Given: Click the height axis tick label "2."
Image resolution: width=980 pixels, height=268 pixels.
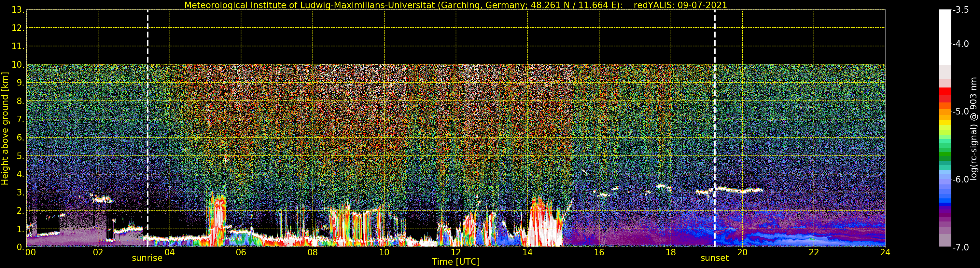Looking at the screenshot, I should (21, 211).
